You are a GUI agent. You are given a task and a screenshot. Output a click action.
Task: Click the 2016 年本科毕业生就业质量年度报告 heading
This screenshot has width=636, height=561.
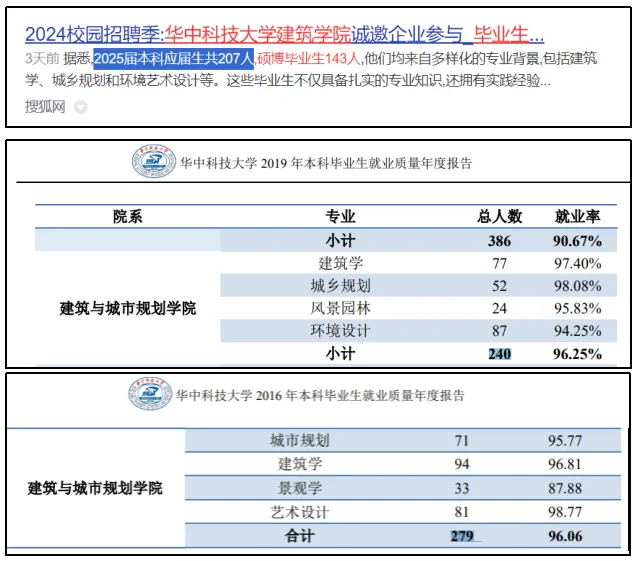(x=320, y=395)
